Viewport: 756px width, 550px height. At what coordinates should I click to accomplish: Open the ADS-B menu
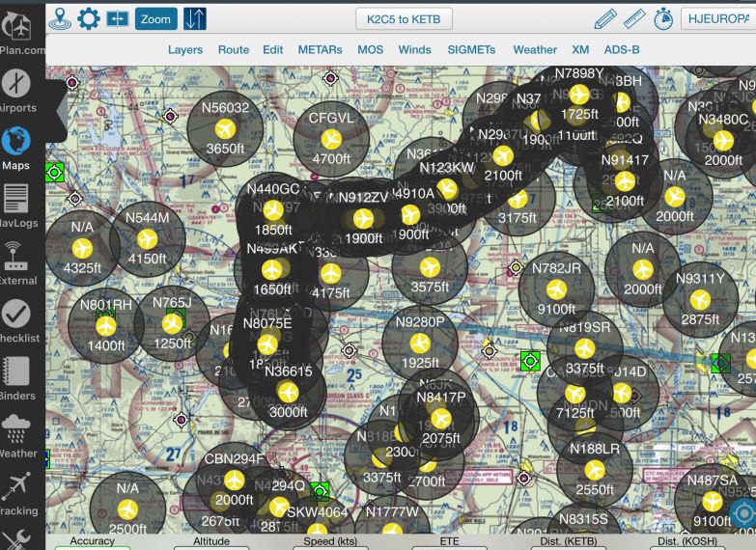[622, 49]
